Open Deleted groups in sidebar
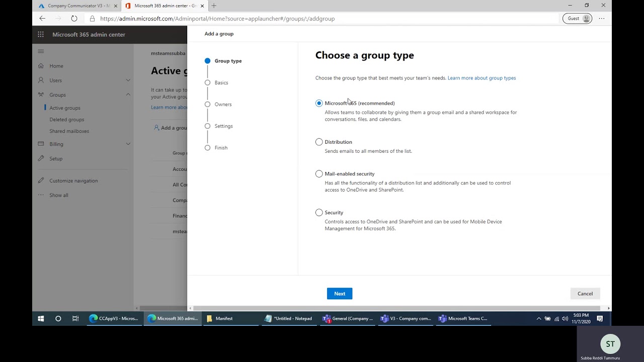Screen dimensions: 644x362 point(67,119)
